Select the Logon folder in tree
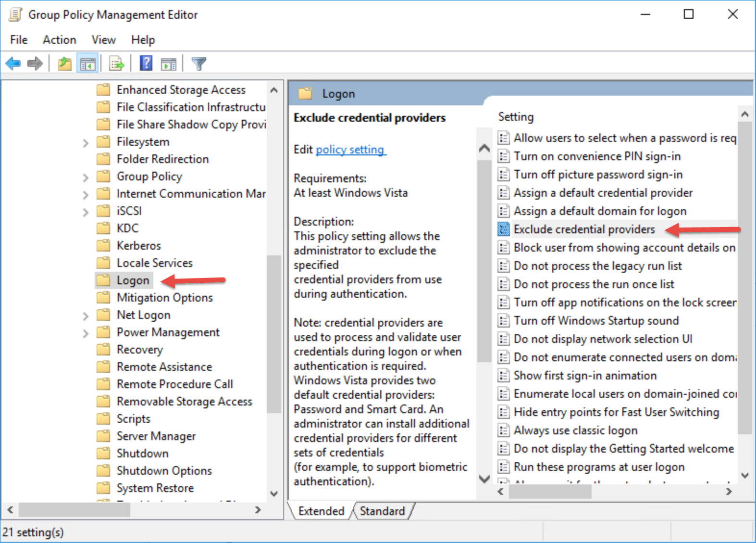 (x=133, y=280)
